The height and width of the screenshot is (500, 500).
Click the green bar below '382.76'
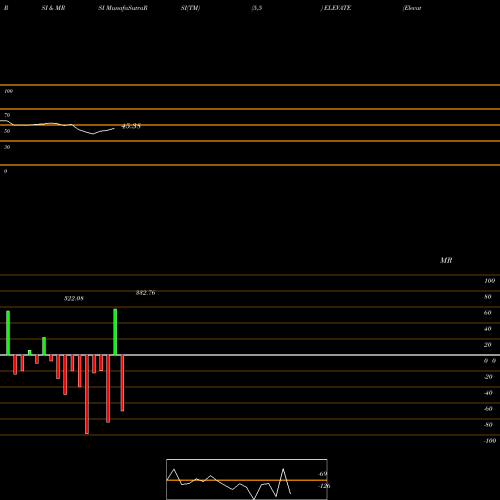115,332
